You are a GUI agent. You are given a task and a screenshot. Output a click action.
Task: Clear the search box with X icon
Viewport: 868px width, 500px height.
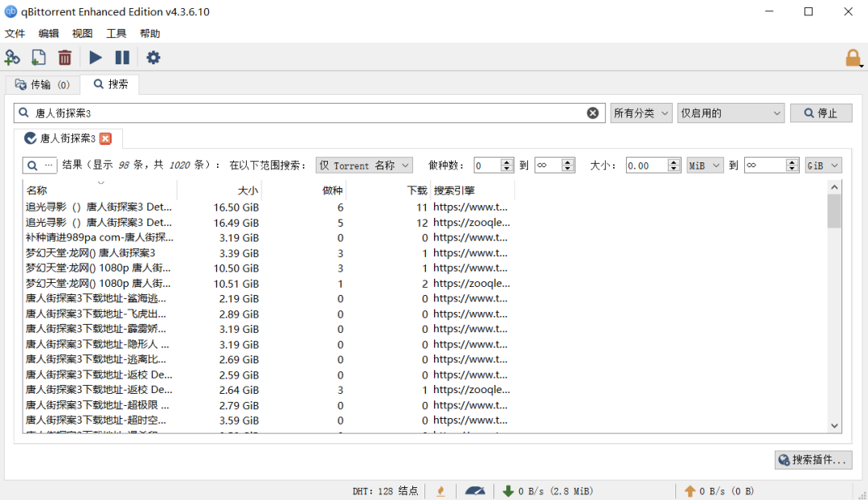593,113
